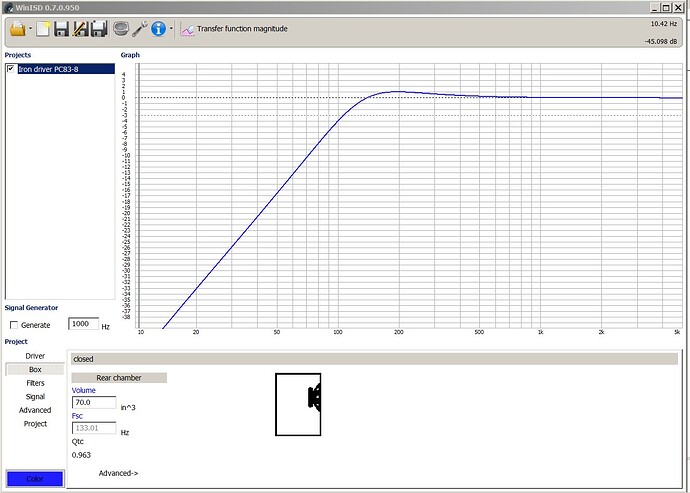690x493 pixels.
Task: Click the in^3 volume unit label
Action: [128, 408]
